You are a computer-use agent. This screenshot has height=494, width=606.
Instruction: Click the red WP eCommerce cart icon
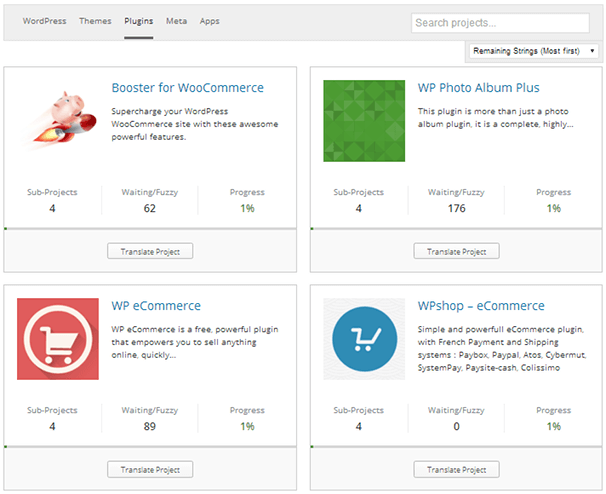(58, 339)
